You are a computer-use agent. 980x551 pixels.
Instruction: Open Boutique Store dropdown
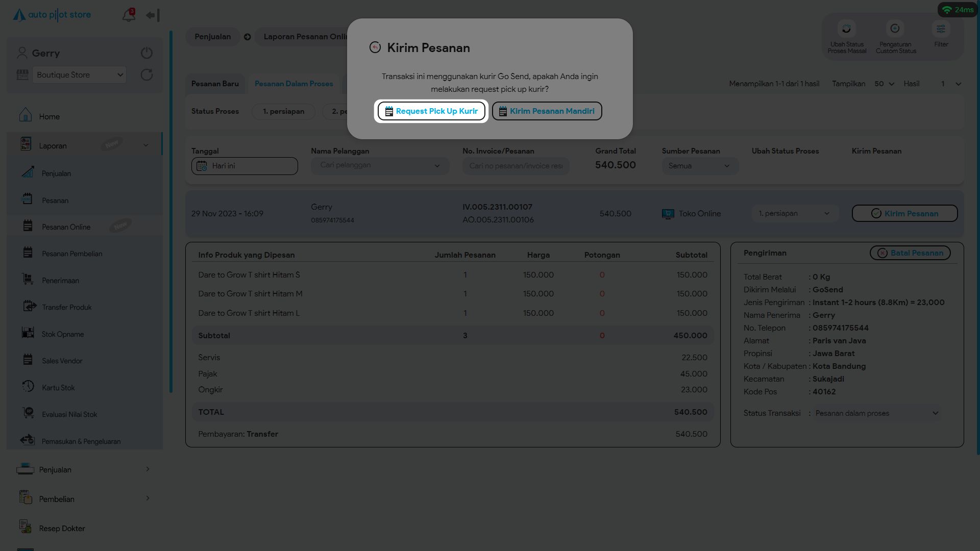79,75
